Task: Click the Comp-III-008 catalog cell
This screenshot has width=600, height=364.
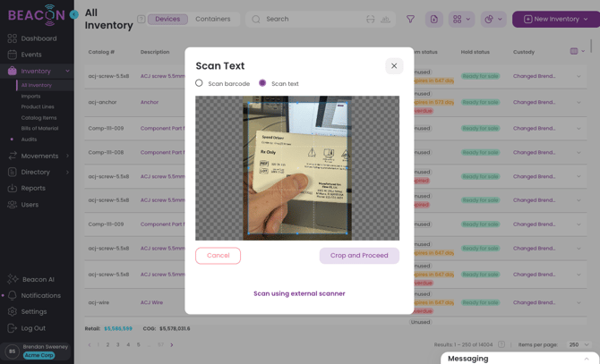Action: 106,152
